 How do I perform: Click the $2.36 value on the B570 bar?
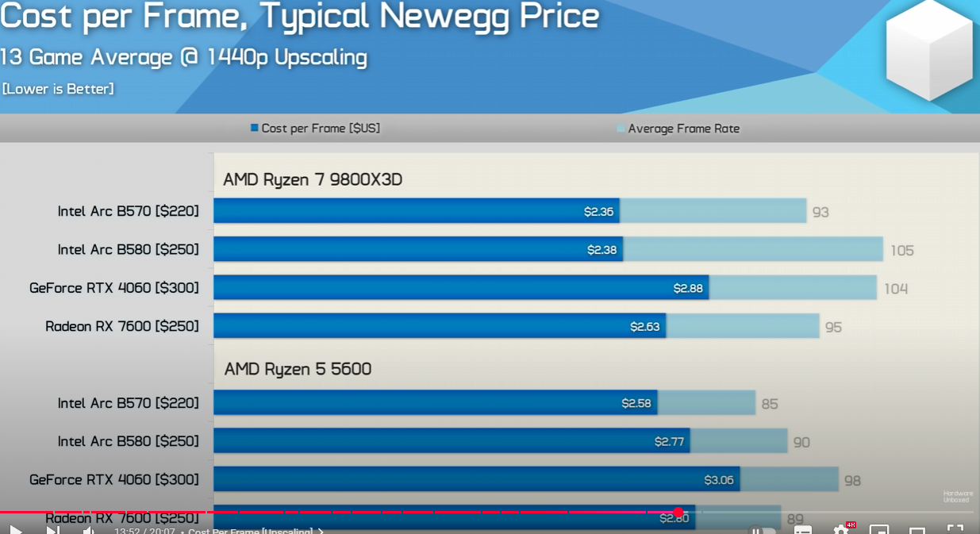coord(598,212)
